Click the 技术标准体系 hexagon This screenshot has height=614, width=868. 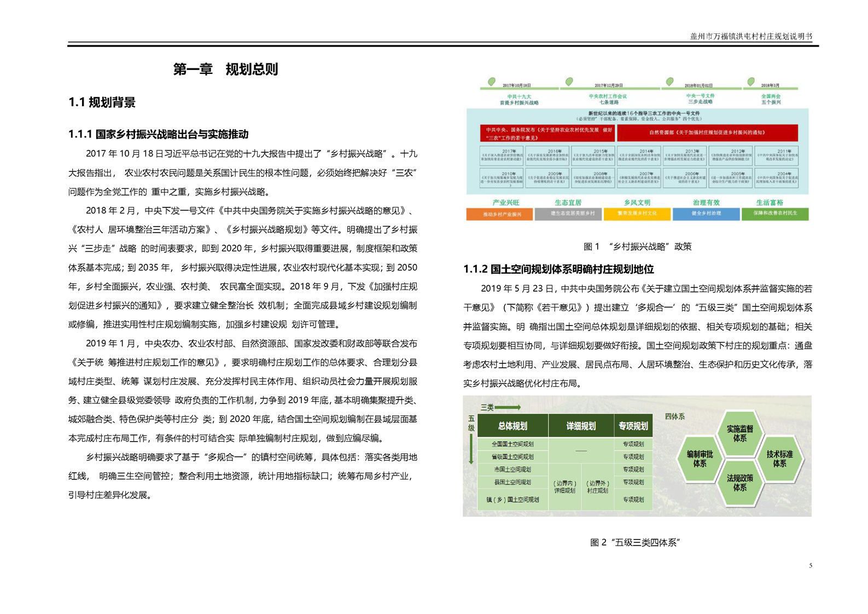(x=779, y=459)
